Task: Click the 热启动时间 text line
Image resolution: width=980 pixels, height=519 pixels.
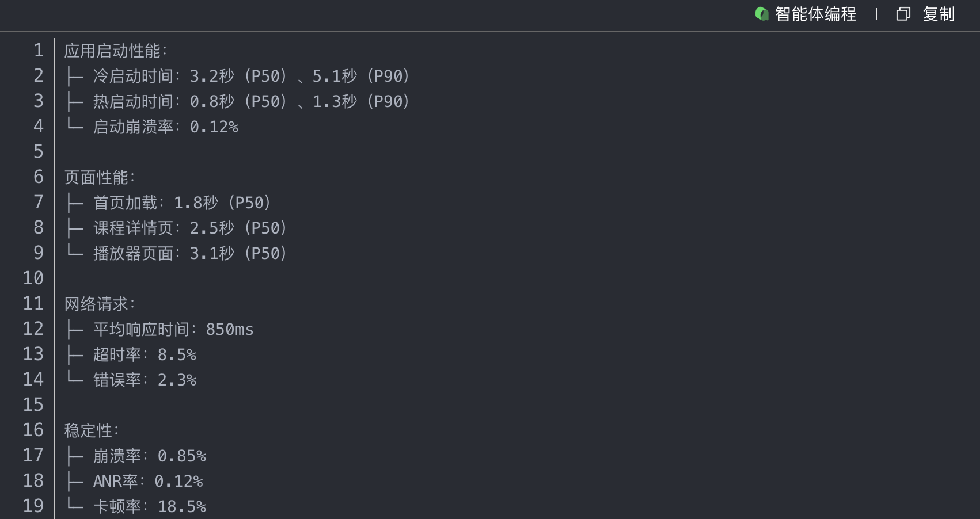Action: coord(251,101)
